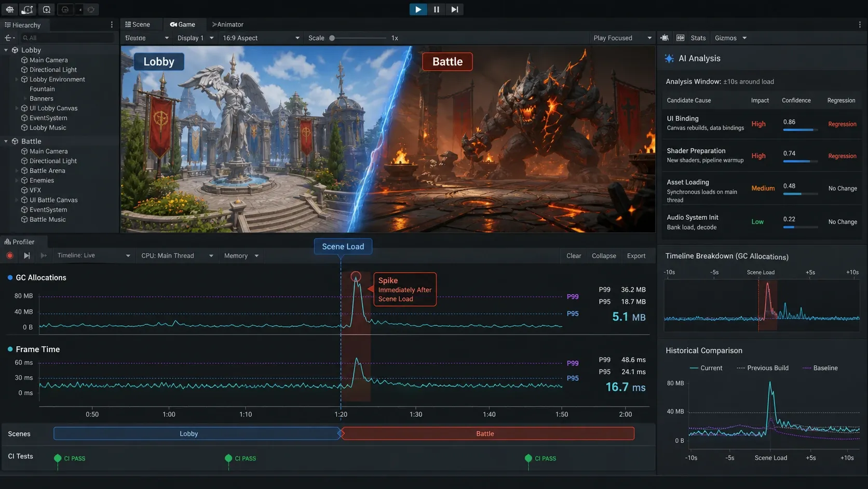868x489 pixels.
Task: Click the Collapse button in the profiler
Action: (604, 256)
